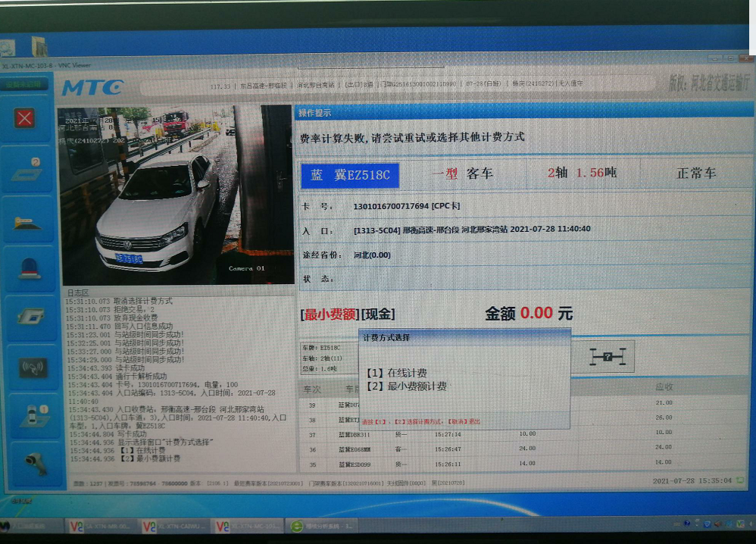Click the [现金] payment label
This screenshot has width=756, height=544.
(x=378, y=314)
